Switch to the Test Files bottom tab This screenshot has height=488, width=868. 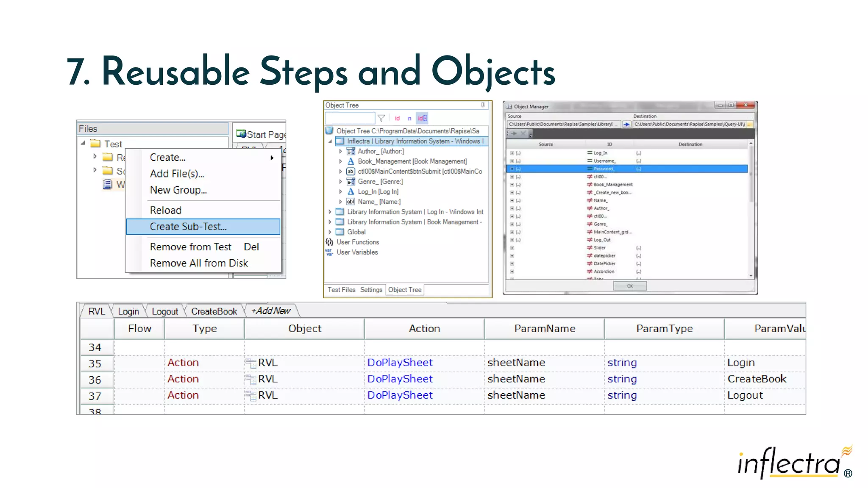click(x=341, y=290)
